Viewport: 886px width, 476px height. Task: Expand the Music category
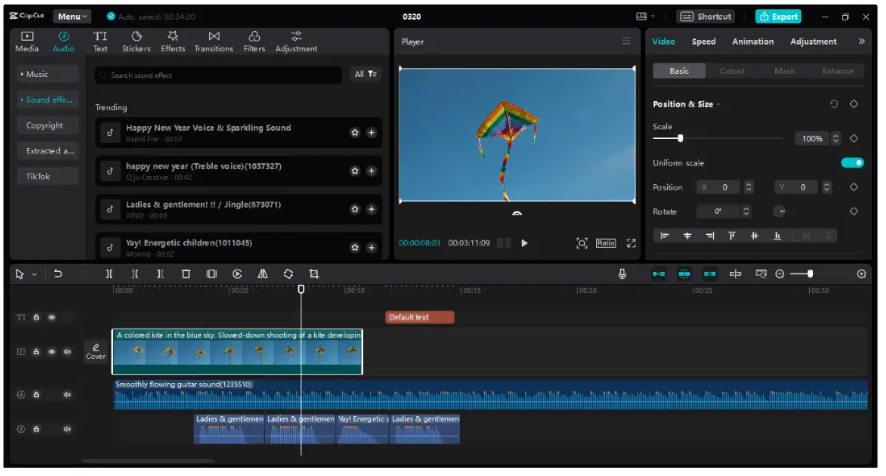pos(47,74)
